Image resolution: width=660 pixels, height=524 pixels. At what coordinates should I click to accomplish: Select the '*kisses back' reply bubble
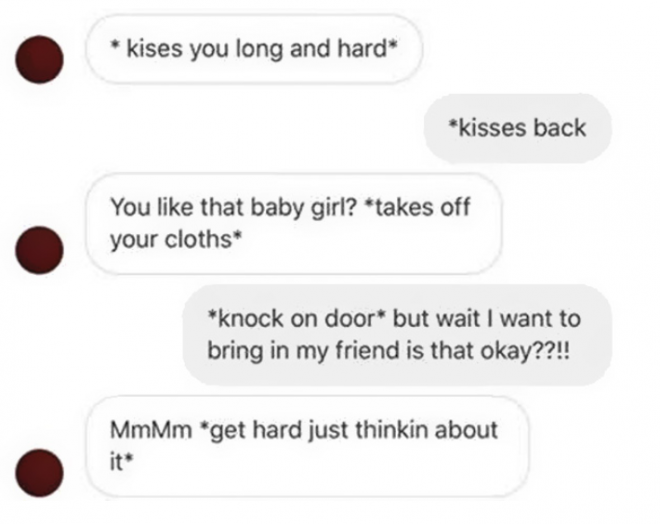(517, 128)
